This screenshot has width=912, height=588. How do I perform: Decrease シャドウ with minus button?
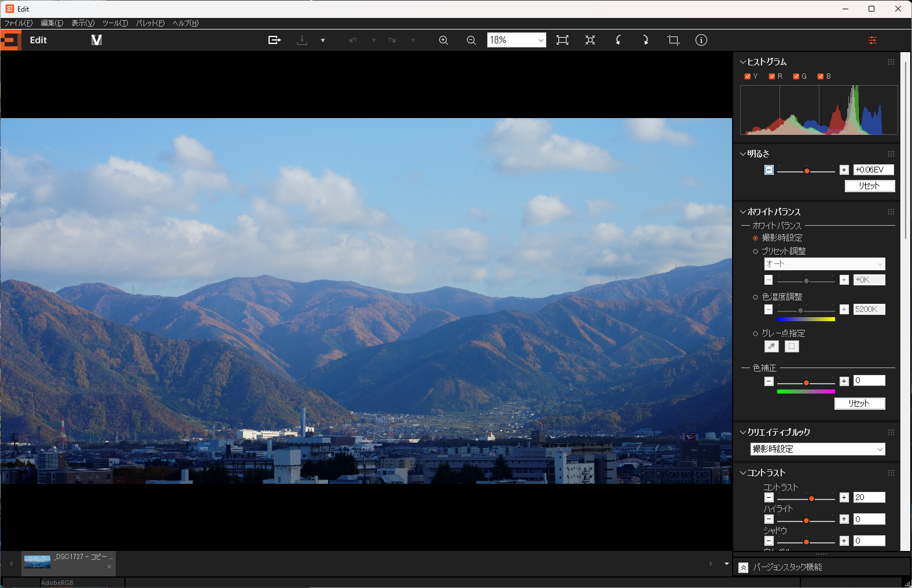click(768, 541)
